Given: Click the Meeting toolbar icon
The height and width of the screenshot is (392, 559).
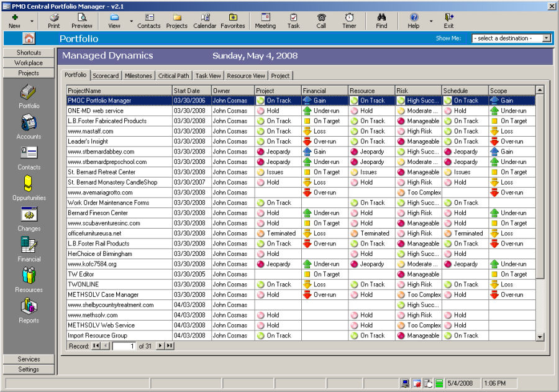Looking at the screenshot, I should pos(265,21).
